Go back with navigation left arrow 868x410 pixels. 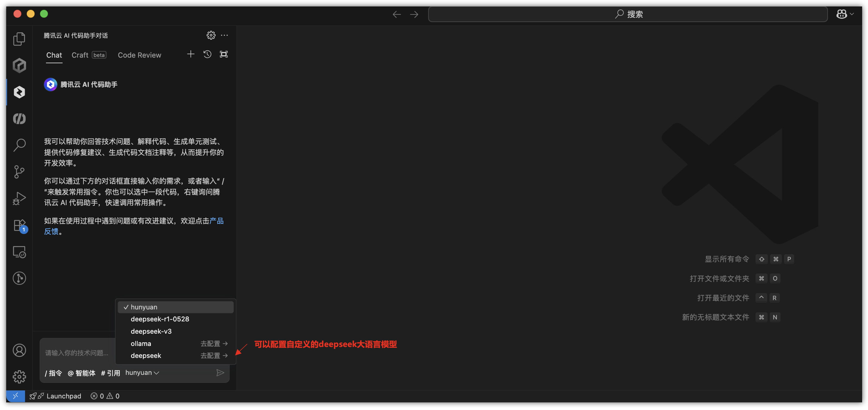(x=397, y=14)
